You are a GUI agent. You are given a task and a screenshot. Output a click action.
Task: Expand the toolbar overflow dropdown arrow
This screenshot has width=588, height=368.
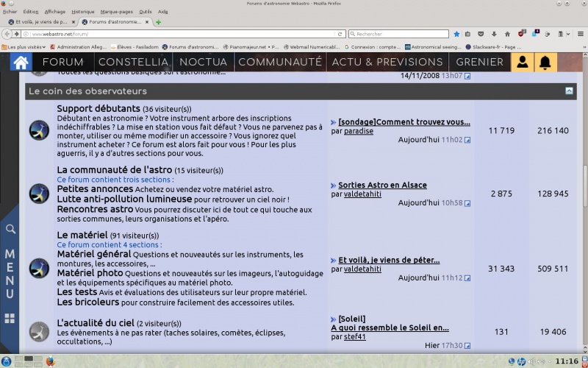568,34
